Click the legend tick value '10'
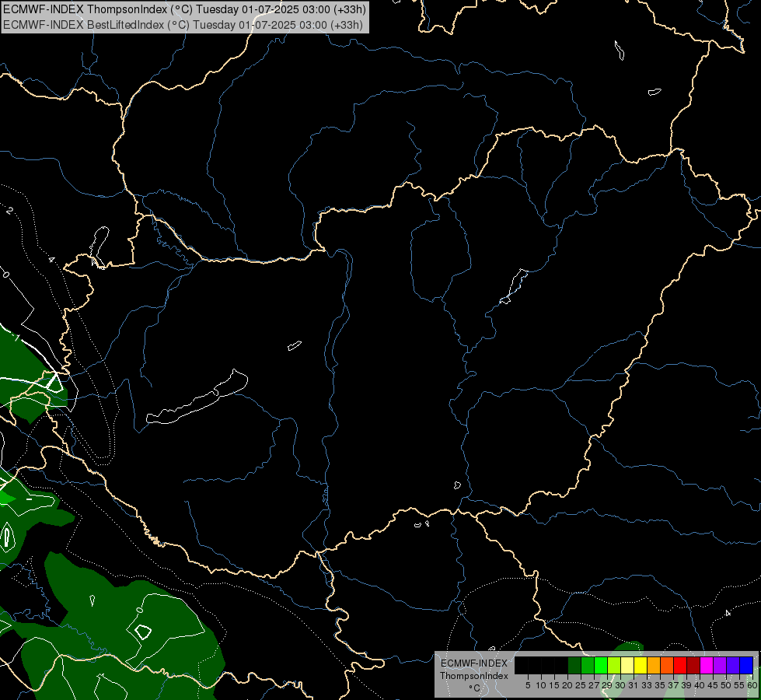 pos(541,685)
